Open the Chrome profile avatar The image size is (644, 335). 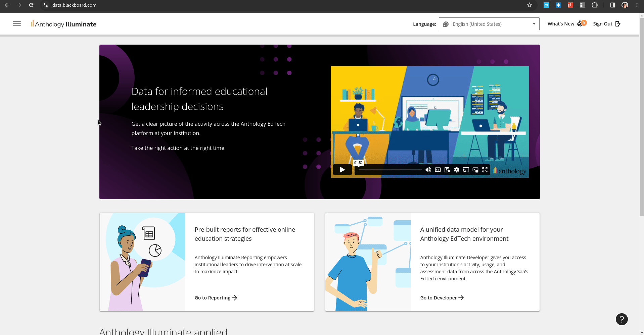pos(625,5)
